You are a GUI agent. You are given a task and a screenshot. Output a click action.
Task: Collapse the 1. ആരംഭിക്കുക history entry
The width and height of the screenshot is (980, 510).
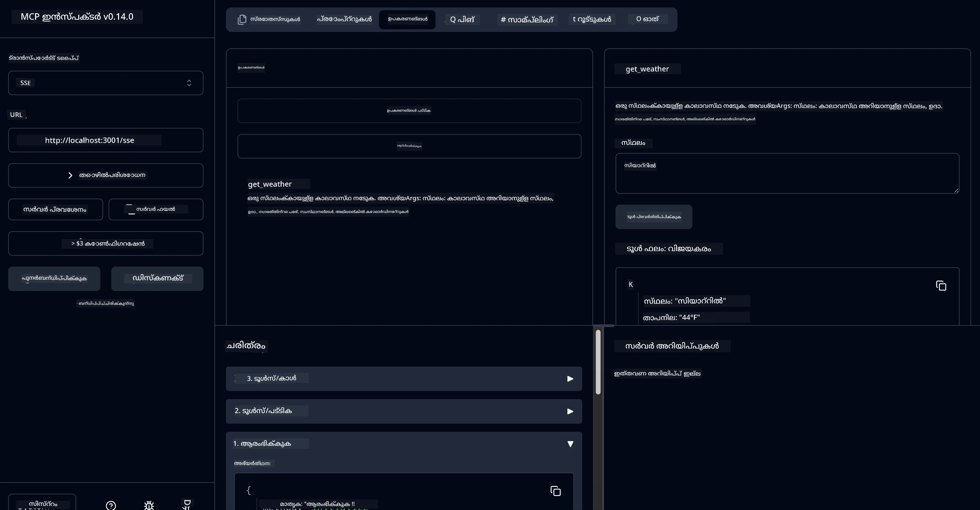(x=404, y=444)
